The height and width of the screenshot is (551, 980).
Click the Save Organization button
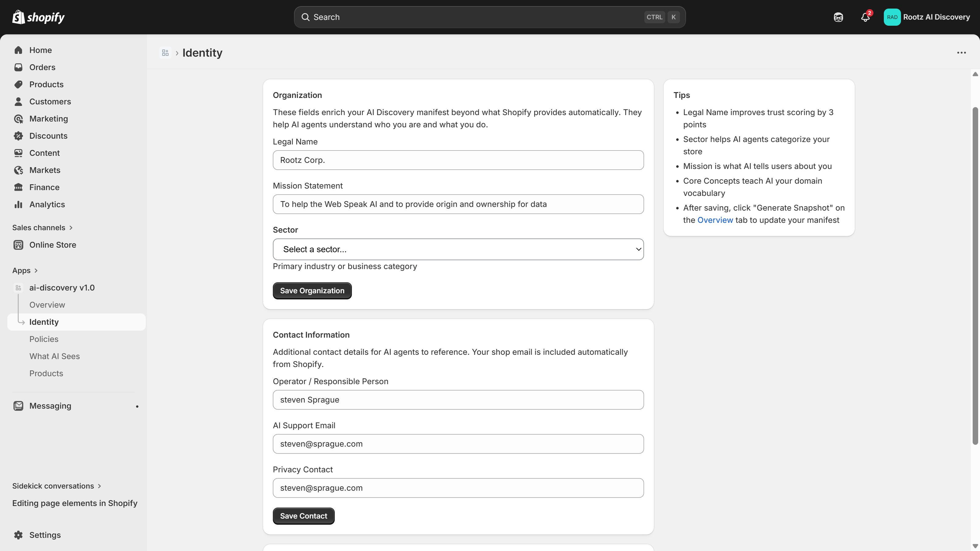312,290
